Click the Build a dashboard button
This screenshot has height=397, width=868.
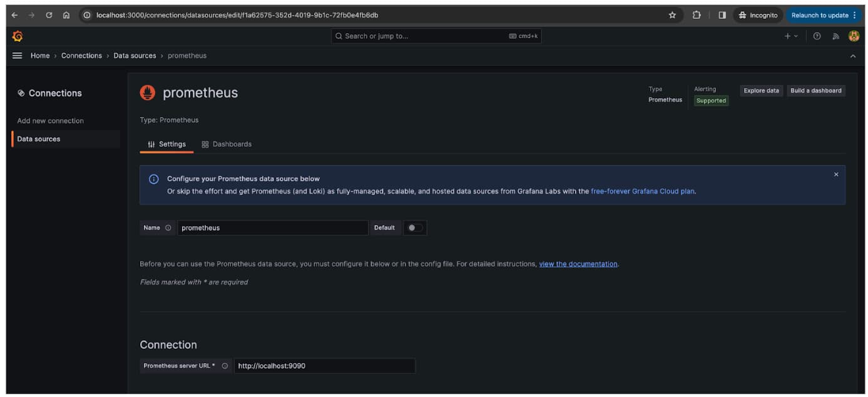815,91
